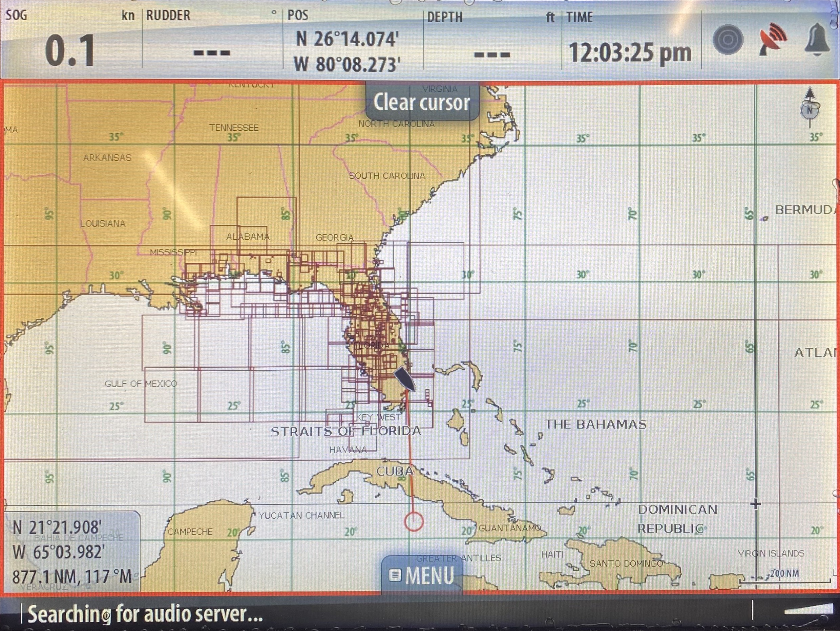Click the chart cursor crosshair
840x631 pixels.
[x=755, y=504]
